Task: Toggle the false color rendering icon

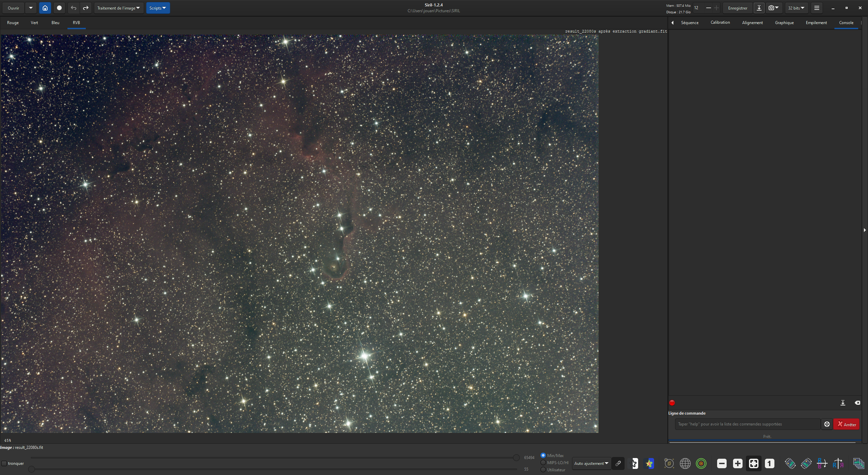Action: pyautogui.click(x=649, y=463)
